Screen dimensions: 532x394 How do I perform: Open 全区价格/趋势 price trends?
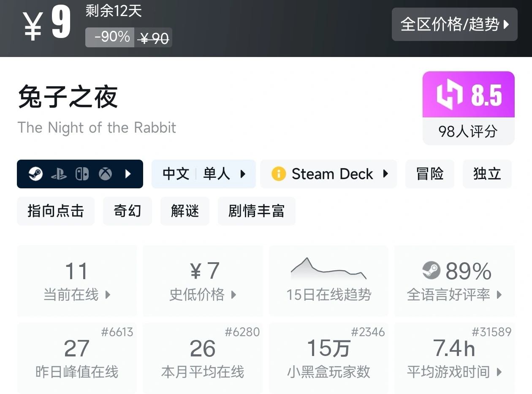click(x=454, y=24)
